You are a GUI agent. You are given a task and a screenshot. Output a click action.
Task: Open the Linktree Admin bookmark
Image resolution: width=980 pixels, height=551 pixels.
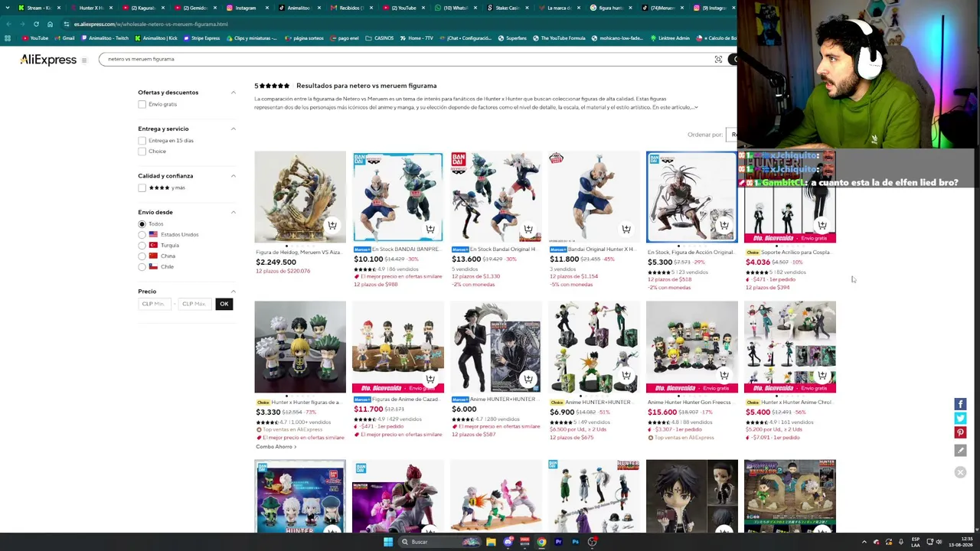coord(669,38)
